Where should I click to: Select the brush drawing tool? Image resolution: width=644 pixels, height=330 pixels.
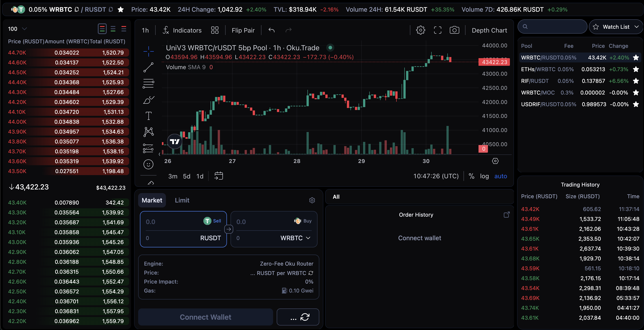click(148, 100)
